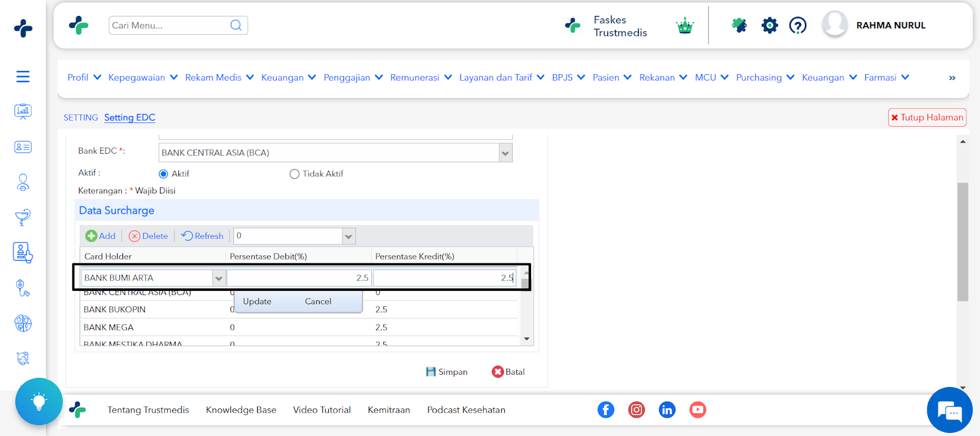Expand the Profil menu
The width and height of the screenshot is (980, 436).
point(85,77)
